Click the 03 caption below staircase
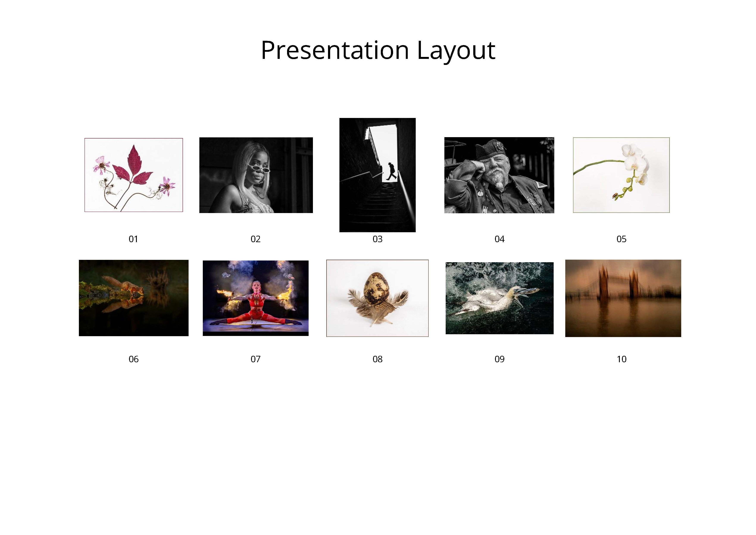 [x=377, y=239]
